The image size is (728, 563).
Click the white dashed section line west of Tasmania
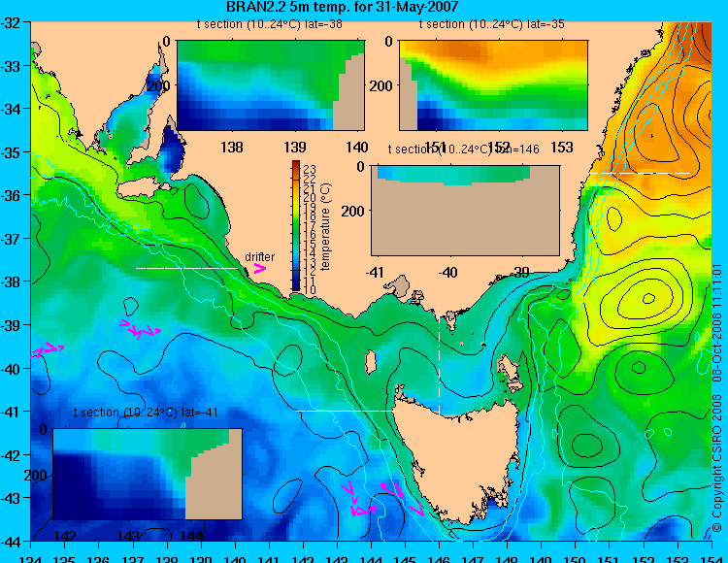[347, 411]
